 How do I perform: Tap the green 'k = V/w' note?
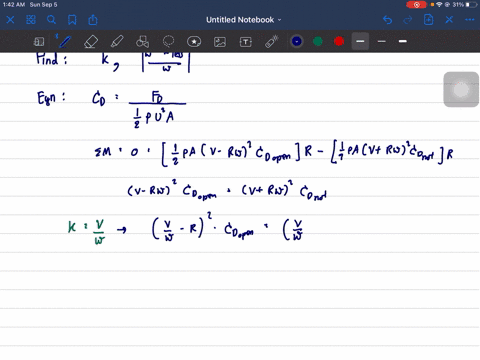tap(87, 231)
